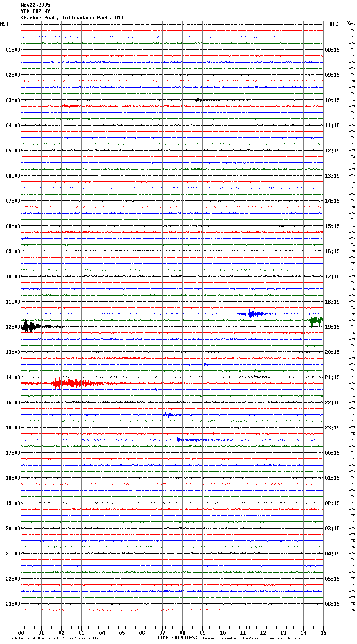357x644 pixels.
Task: Select the 23:00 MST row label
Action: [x=13, y=604]
